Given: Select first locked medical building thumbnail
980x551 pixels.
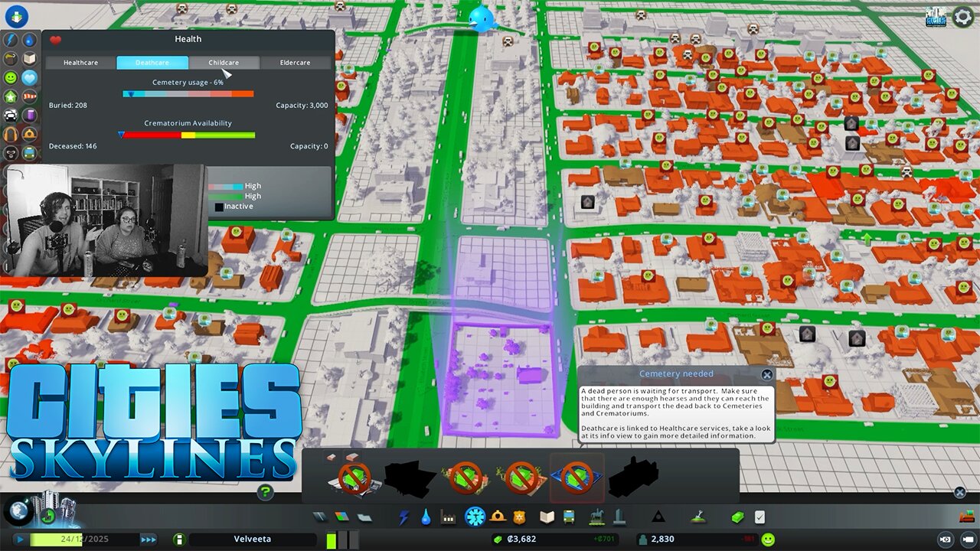Looking at the screenshot, I should click(354, 477).
